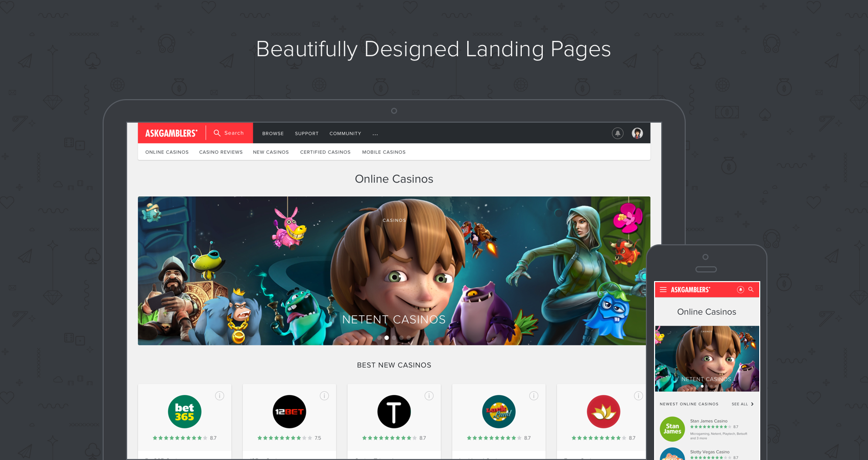
Task: Open the notifications bell icon on tablet
Action: tap(617, 133)
